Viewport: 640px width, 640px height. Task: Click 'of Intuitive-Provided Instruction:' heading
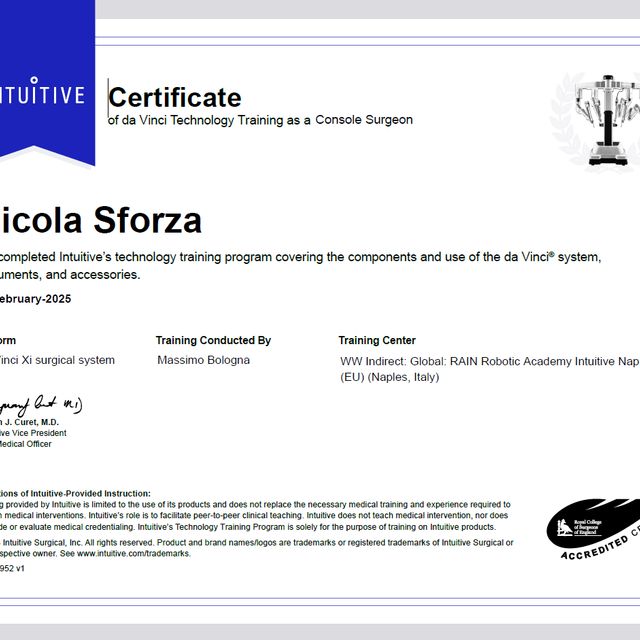tap(85, 493)
